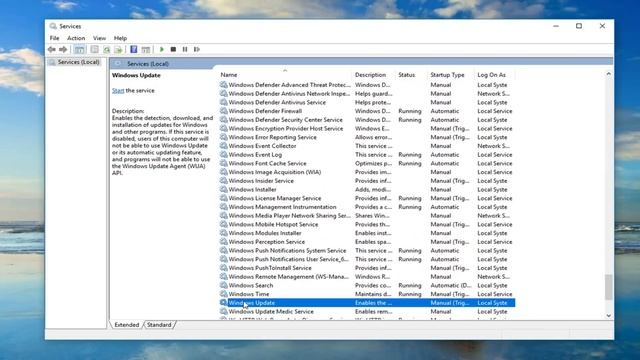Sort by the Description column header
This screenshot has height=360, width=640.
373,75
